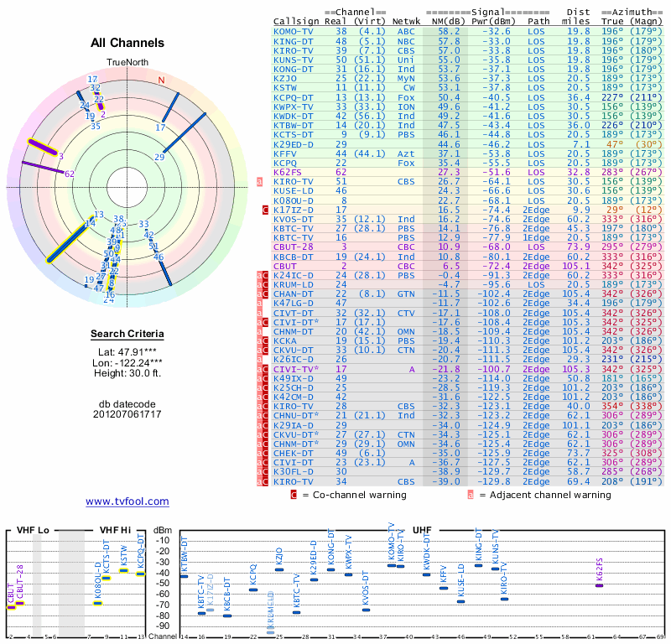Image resolution: width=671 pixels, height=644 pixels.
Task: Click the purple line labeled 62 on the radar plot
Action: 44,168
